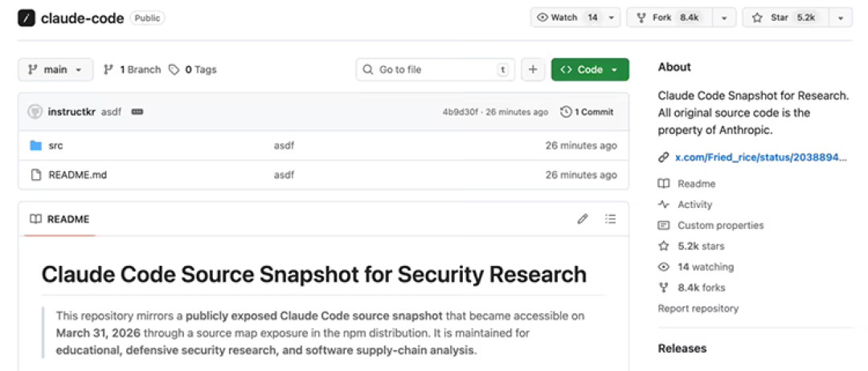868x371 pixels.
Task: Jump to Readme in About sidebar
Action: [696, 184]
